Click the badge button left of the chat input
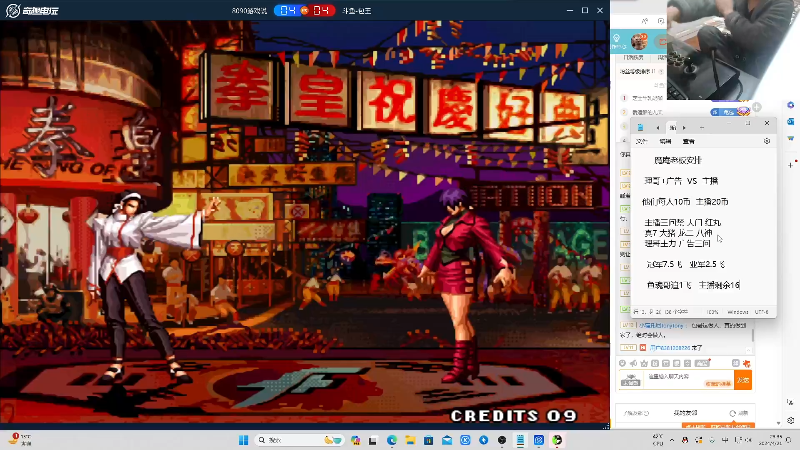This screenshot has width=800, height=450. point(631,380)
